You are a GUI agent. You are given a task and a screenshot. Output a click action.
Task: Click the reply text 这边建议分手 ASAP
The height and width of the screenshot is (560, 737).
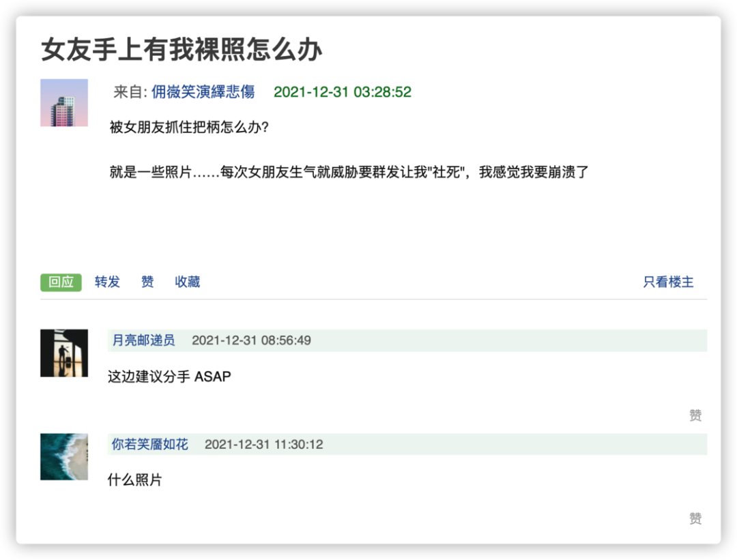(x=169, y=377)
